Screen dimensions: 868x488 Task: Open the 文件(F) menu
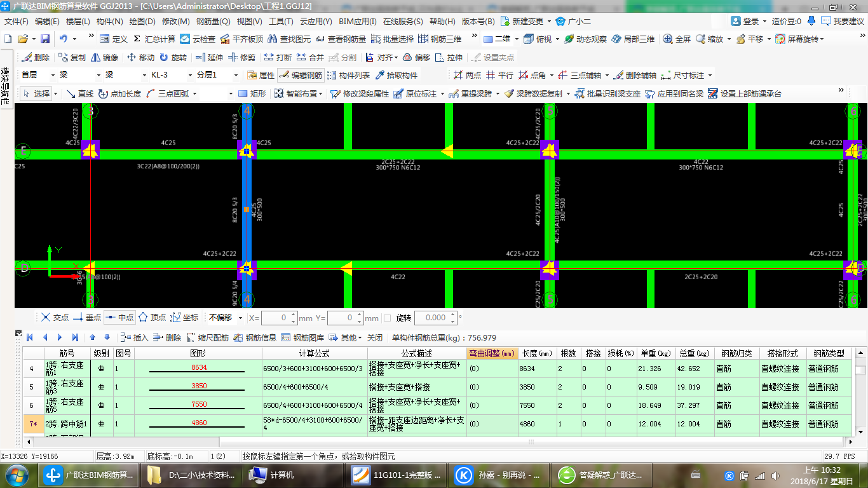(17, 21)
